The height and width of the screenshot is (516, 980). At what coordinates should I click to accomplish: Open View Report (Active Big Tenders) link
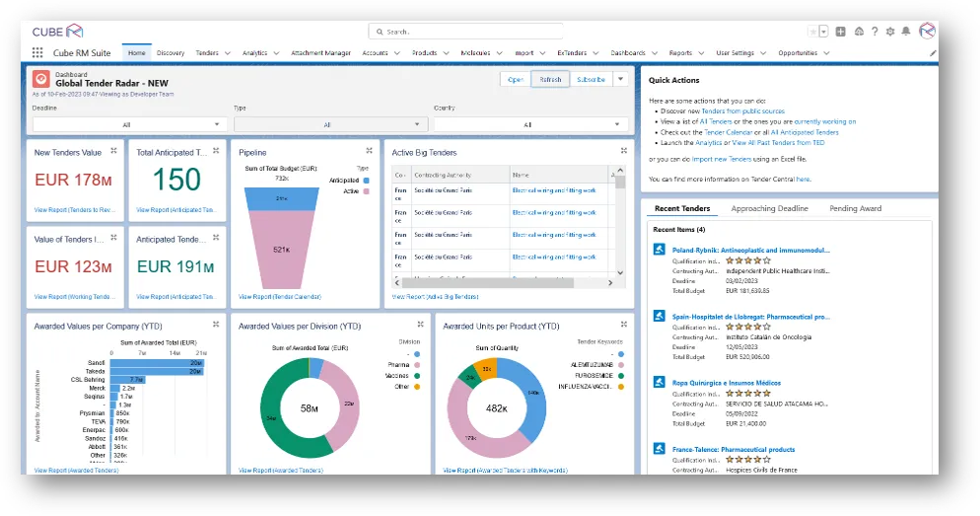[435, 296]
